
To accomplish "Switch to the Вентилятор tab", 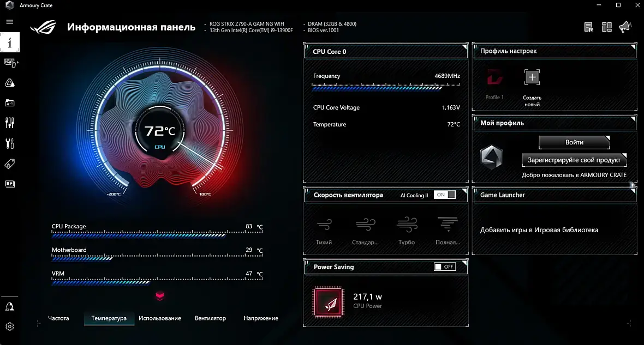I will pyautogui.click(x=210, y=318).
